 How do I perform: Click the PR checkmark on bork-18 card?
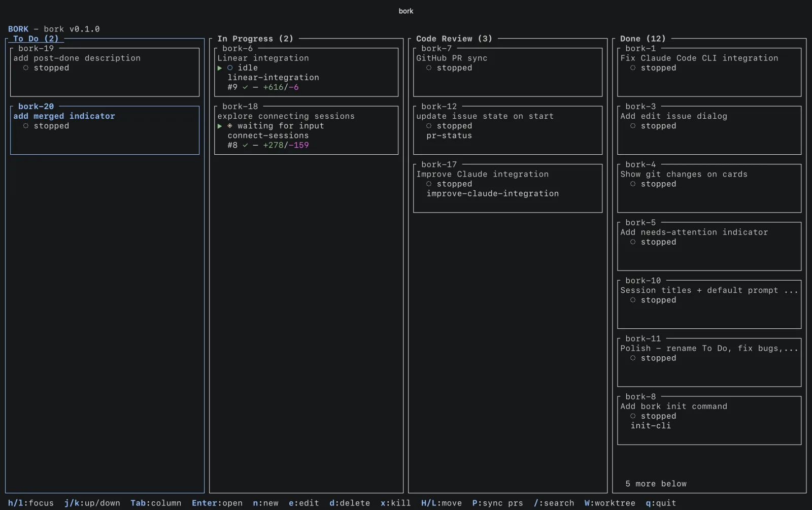245,145
